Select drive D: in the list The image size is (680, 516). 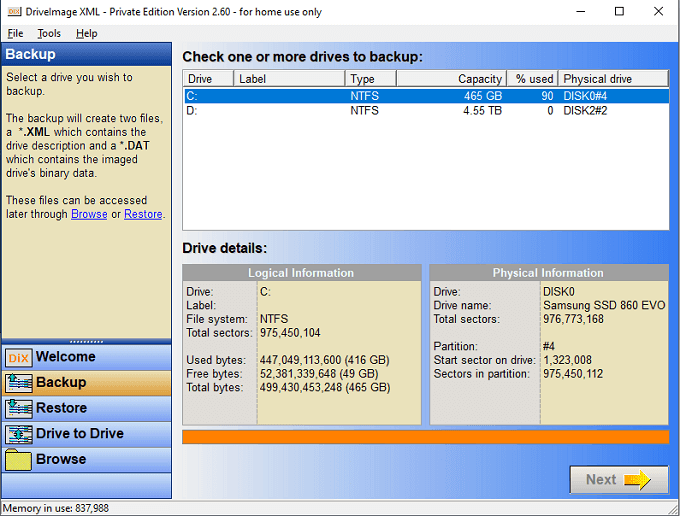coord(195,111)
